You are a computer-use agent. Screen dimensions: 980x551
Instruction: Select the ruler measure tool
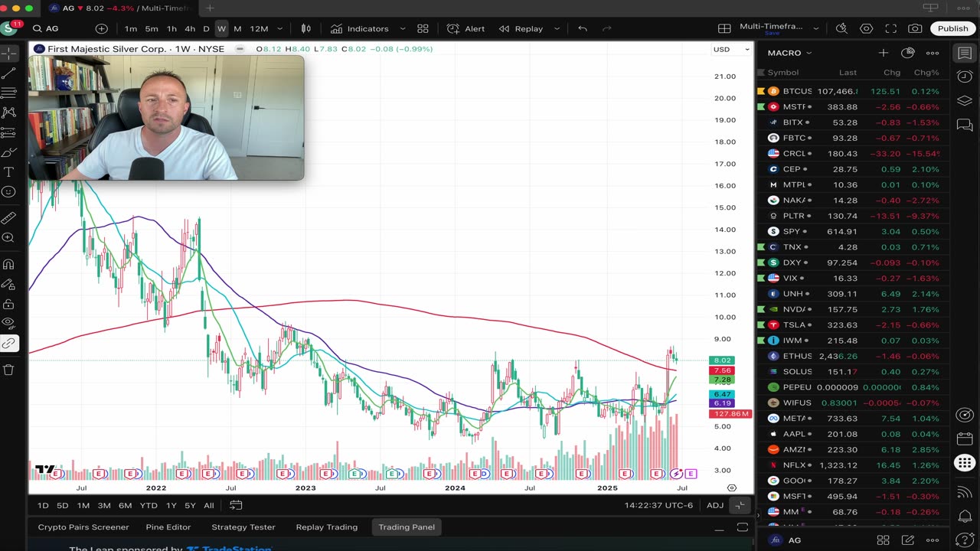coord(9,218)
